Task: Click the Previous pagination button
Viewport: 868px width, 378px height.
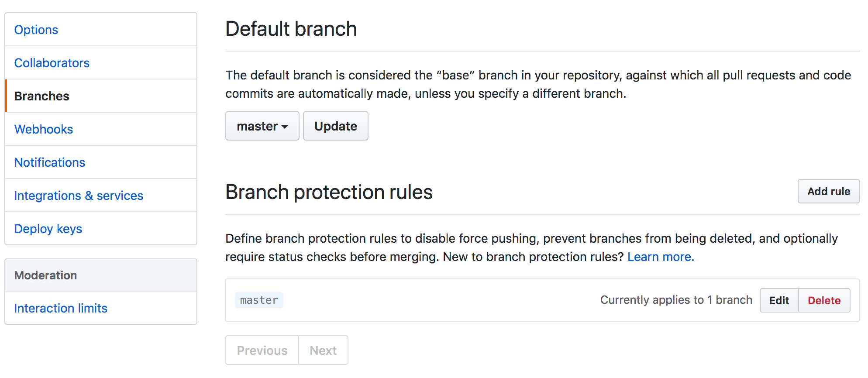Action: (x=262, y=350)
